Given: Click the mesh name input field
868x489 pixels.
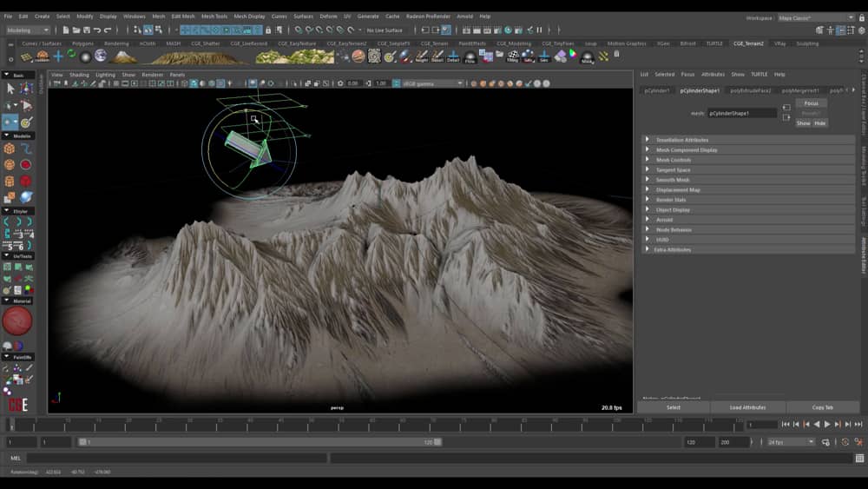Looking at the screenshot, I should (x=742, y=113).
